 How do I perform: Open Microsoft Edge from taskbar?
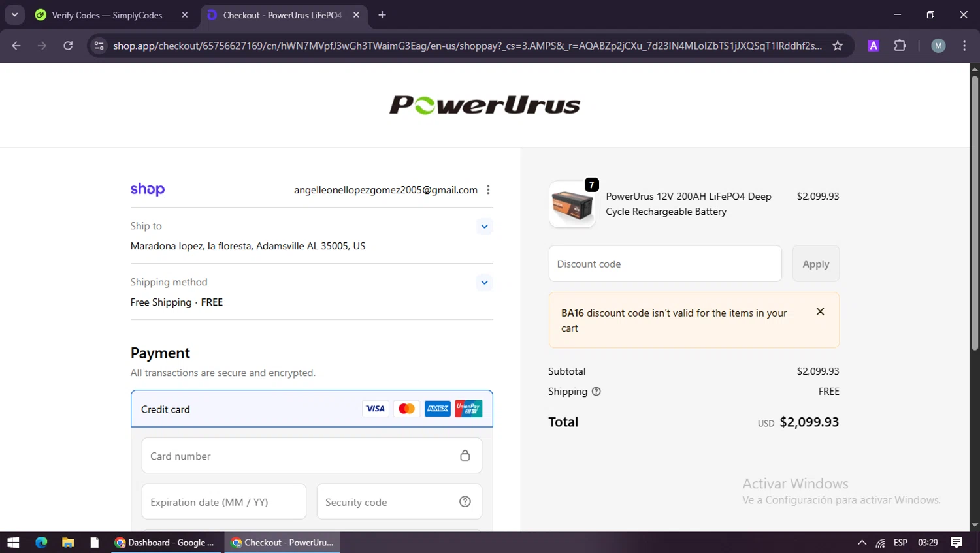[x=41, y=543]
